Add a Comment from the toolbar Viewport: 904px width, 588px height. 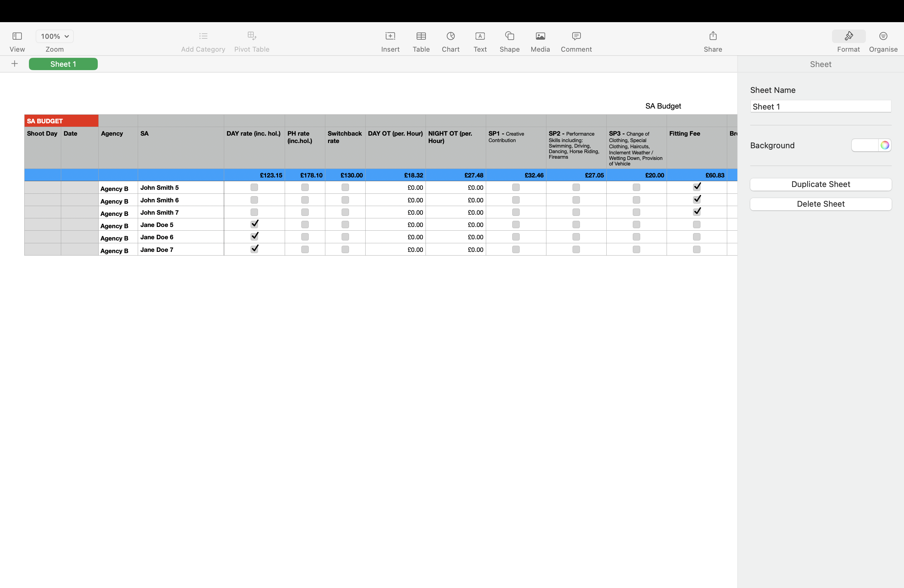[x=576, y=37]
